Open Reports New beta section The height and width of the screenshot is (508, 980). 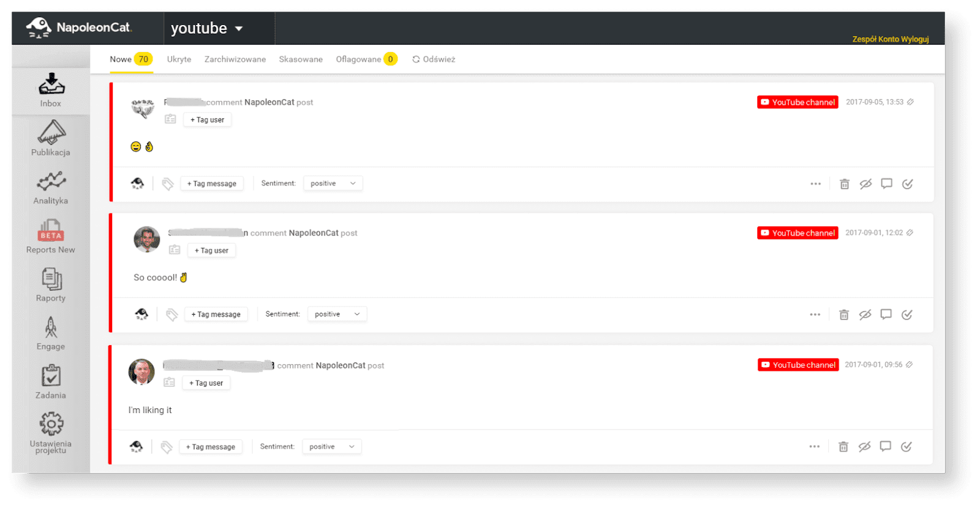pyautogui.click(x=51, y=236)
